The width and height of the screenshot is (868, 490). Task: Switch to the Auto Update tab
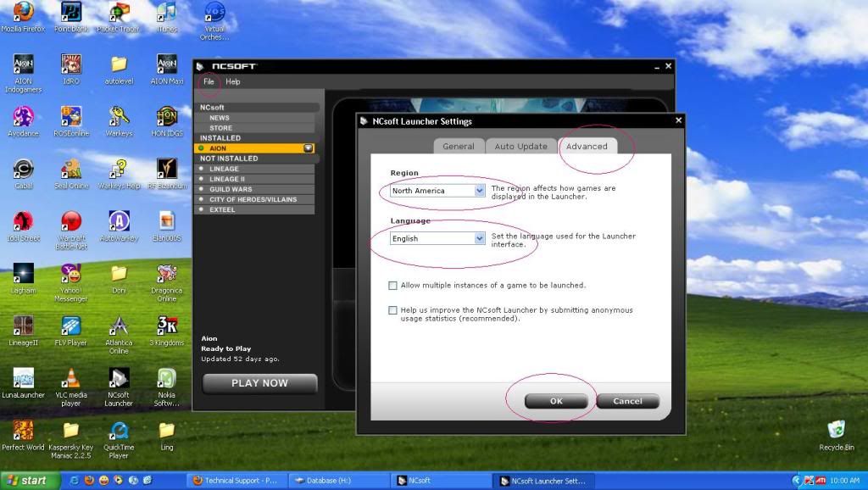coord(521,146)
